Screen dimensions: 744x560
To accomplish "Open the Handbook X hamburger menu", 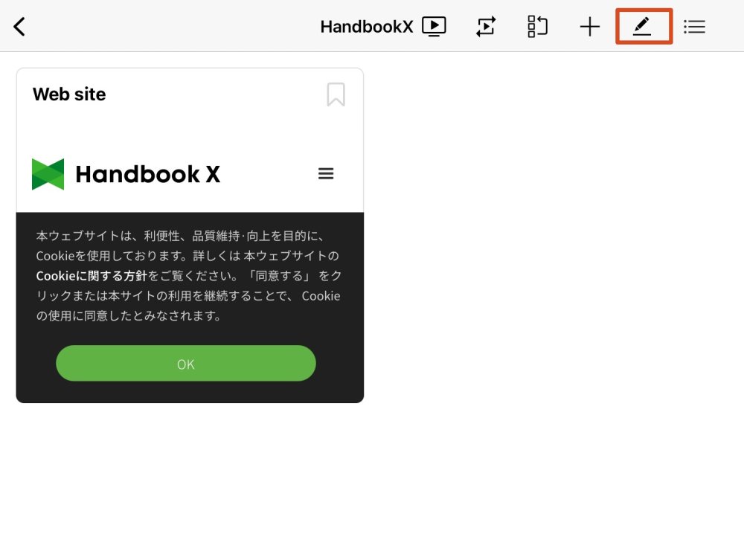I will (x=326, y=173).
